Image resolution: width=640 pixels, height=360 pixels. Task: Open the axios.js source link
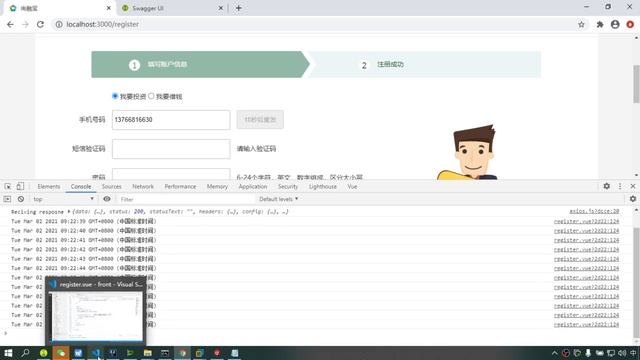tap(594, 211)
